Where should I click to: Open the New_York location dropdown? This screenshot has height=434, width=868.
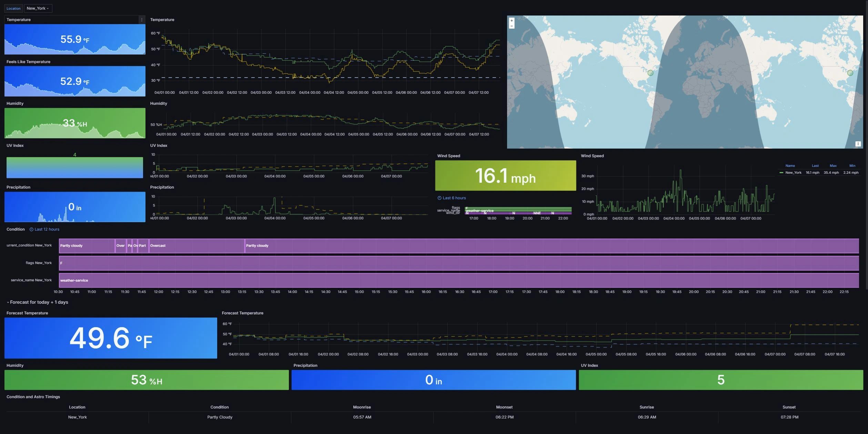tap(38, 8)
